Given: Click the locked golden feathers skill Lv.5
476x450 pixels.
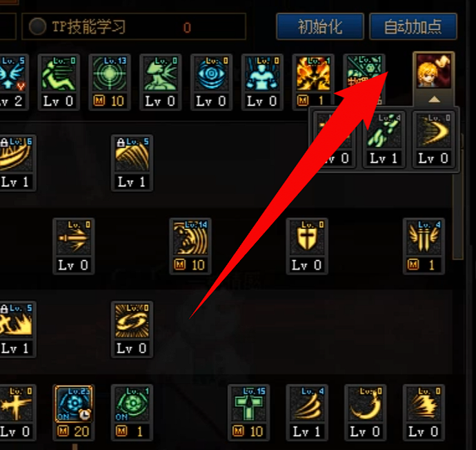Looking at the screenshot, I should pyautogui.click(x=132, y=155).
